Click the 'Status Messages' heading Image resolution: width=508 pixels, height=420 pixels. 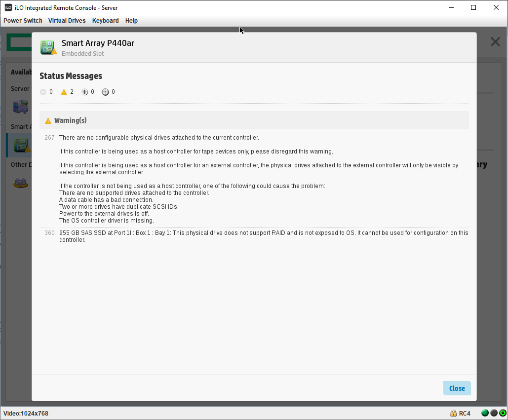pos(71,76)
